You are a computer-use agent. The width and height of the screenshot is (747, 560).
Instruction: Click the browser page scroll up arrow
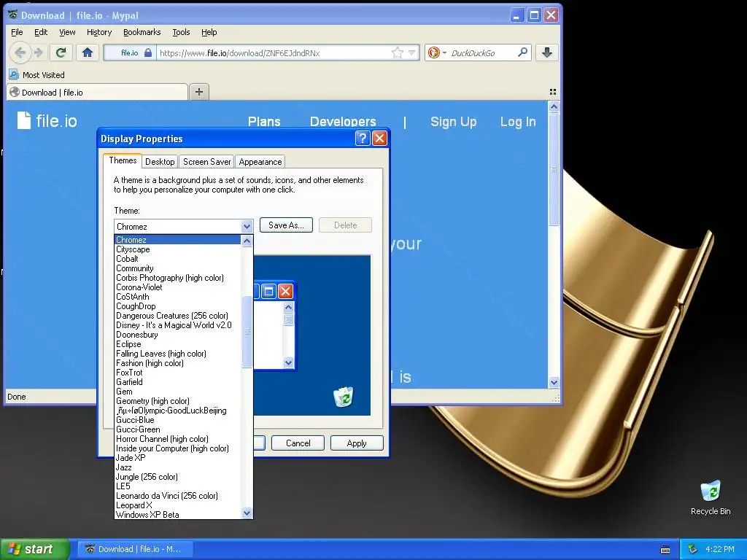554,107
